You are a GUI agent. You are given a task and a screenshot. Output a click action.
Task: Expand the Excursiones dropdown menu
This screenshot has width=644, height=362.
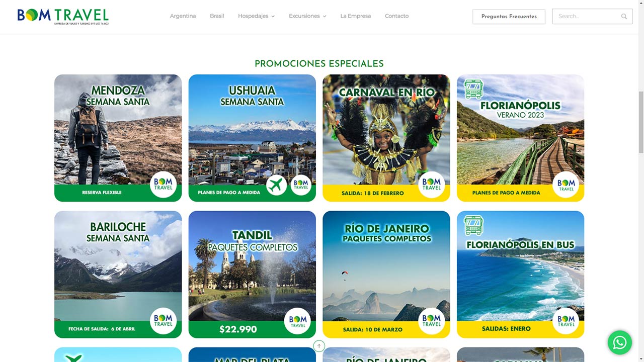click(x=307, y=16)
